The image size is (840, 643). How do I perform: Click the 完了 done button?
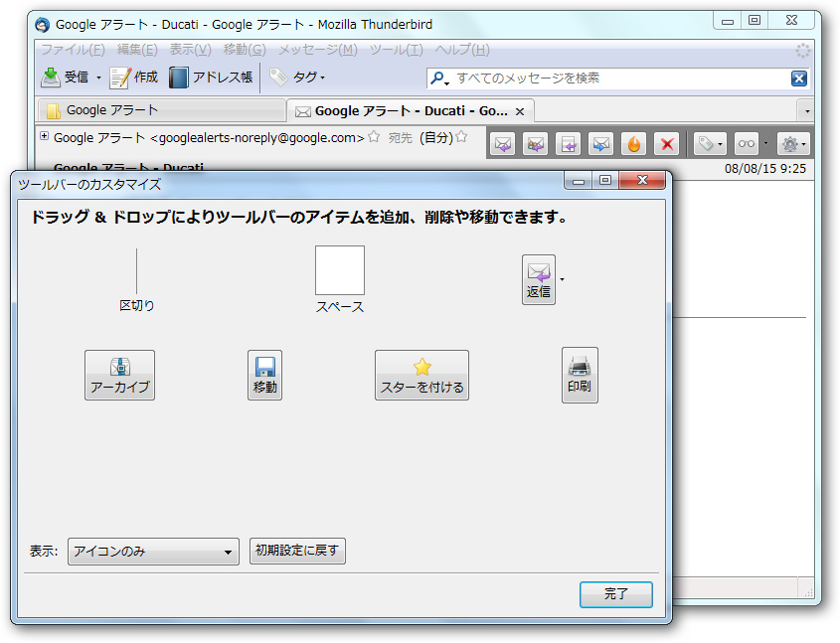(x=616, y=594)
